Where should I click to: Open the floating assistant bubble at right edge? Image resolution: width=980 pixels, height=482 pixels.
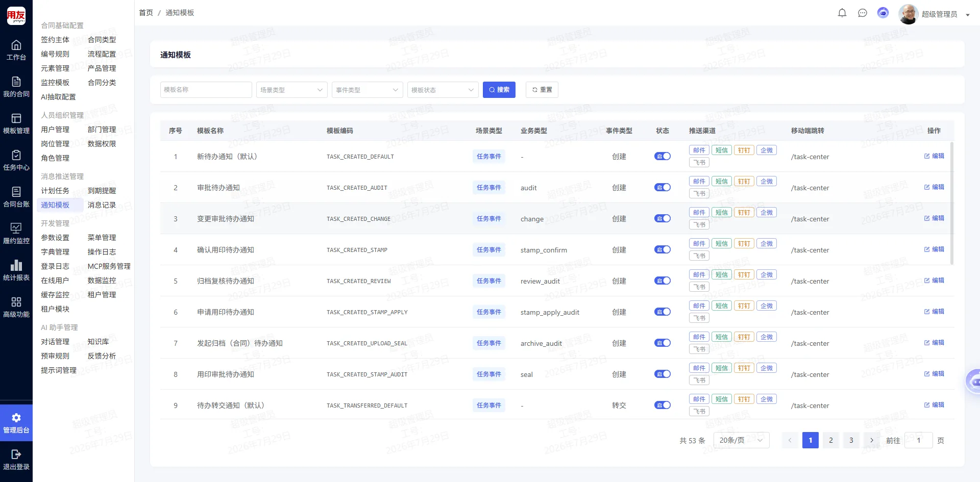coord(974,382)
